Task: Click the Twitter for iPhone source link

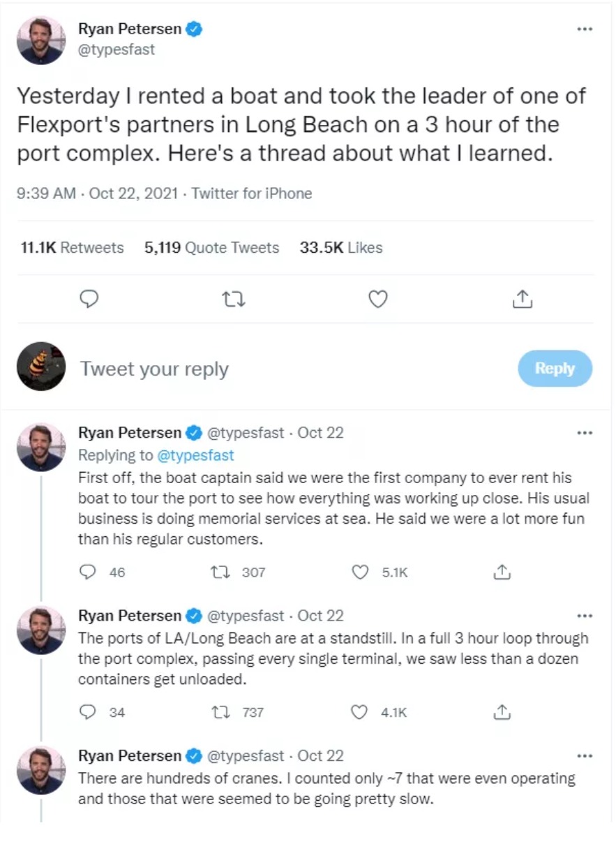Action: (x=252, y=193)
